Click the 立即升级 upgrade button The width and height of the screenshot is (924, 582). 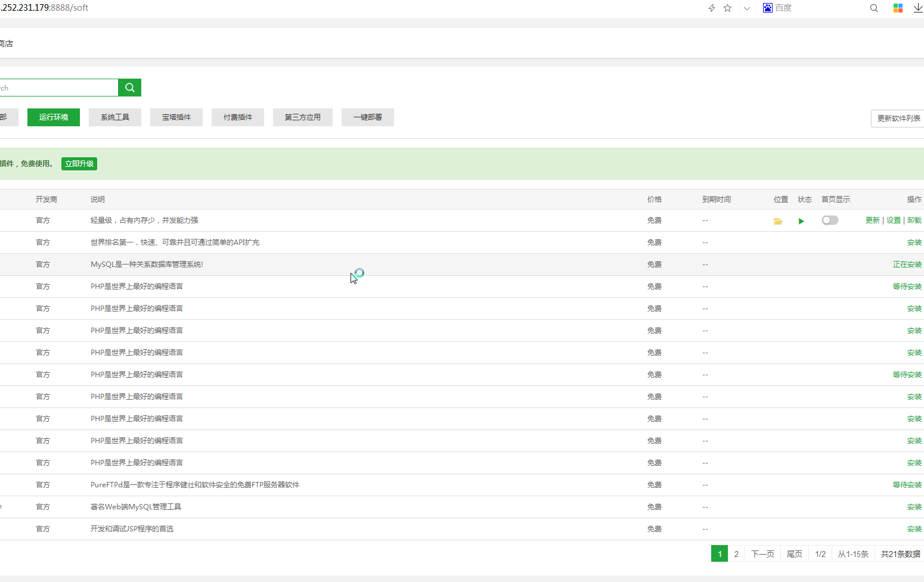(x=79, y=164)
